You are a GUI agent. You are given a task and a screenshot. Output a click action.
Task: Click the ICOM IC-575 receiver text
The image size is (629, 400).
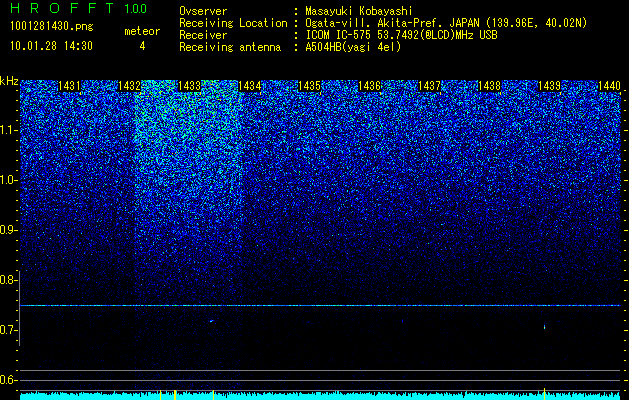[x=401, y=35]
